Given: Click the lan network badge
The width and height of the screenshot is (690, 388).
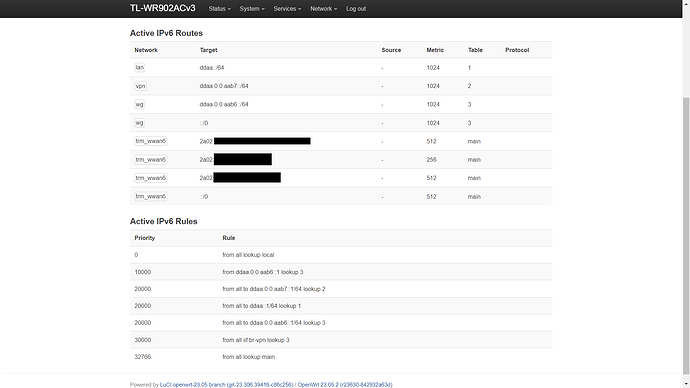Looking at the screenshot, I should [139, 68].
